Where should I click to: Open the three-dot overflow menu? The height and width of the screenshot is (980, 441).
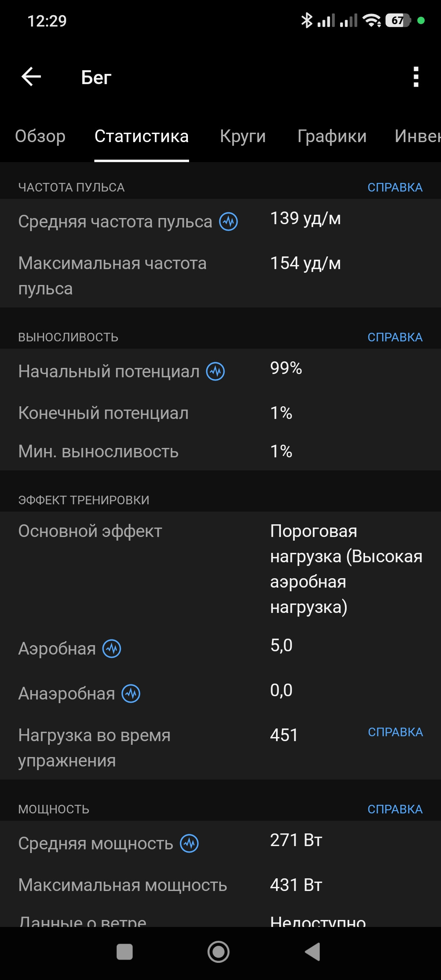coord(416,77)
